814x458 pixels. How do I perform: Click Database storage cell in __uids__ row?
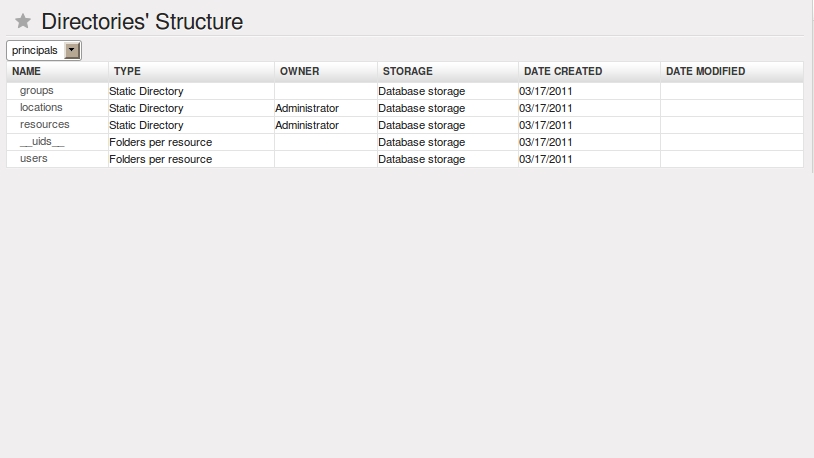(421, 142)
